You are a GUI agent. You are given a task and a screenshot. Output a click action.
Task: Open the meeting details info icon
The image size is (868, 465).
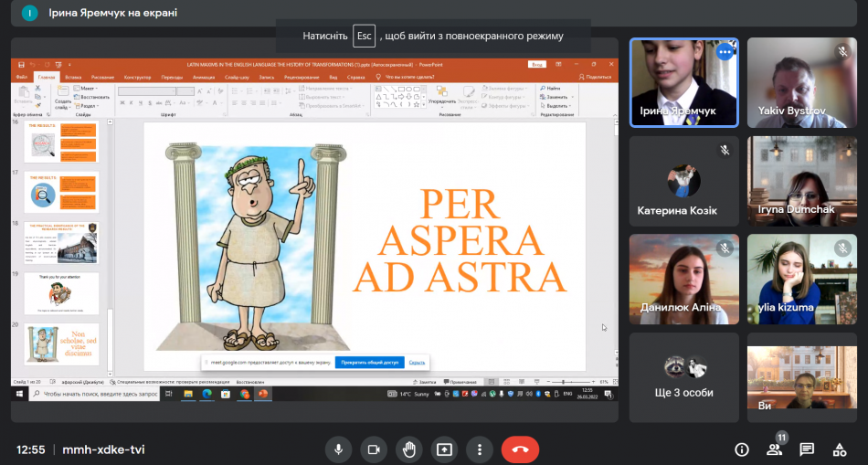click(x=742, y=449)
